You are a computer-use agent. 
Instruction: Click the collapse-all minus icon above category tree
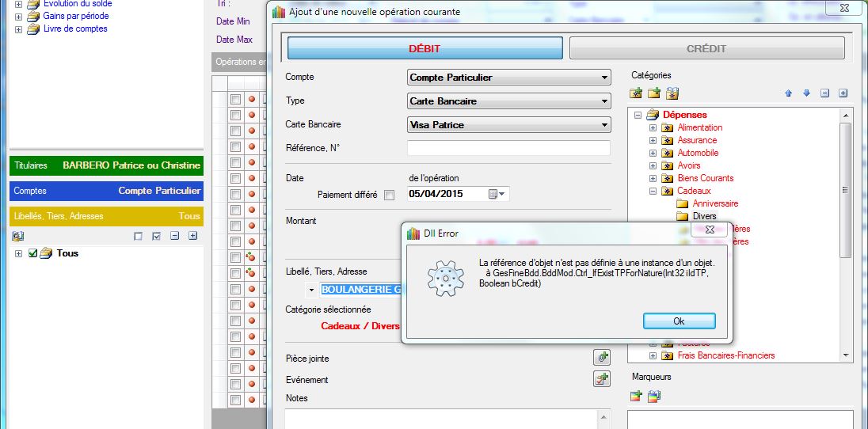pyautogui.click(x=824, y=93)
